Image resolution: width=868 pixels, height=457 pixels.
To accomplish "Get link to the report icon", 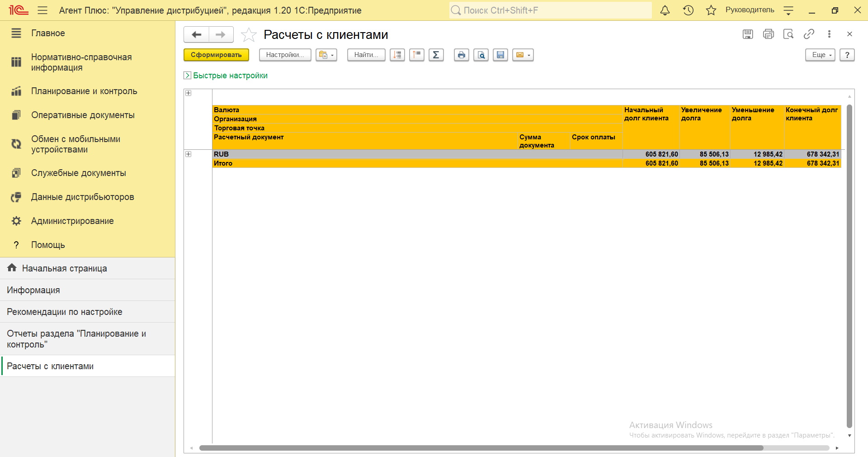I will coord(809,34).
